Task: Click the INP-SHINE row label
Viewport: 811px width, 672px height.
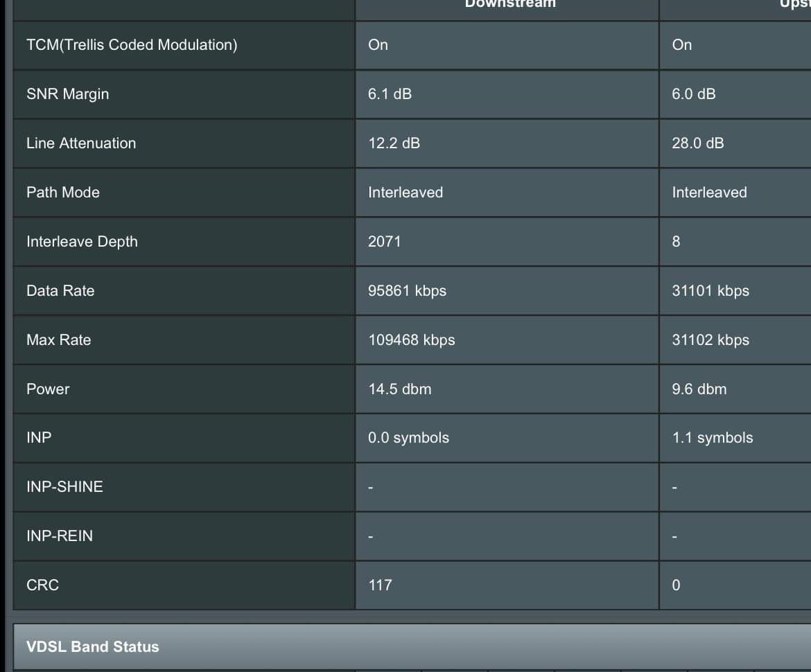Action: tap(64, 487)
